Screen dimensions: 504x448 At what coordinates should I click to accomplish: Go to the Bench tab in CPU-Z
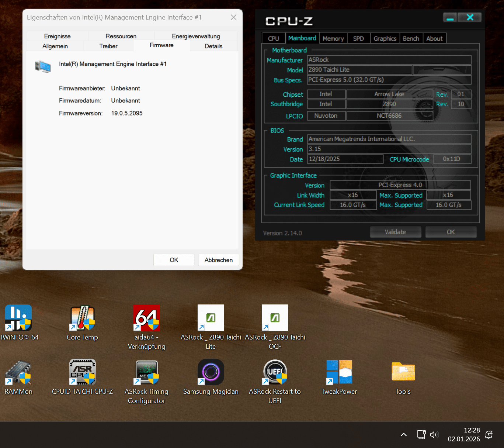(411, 38)
